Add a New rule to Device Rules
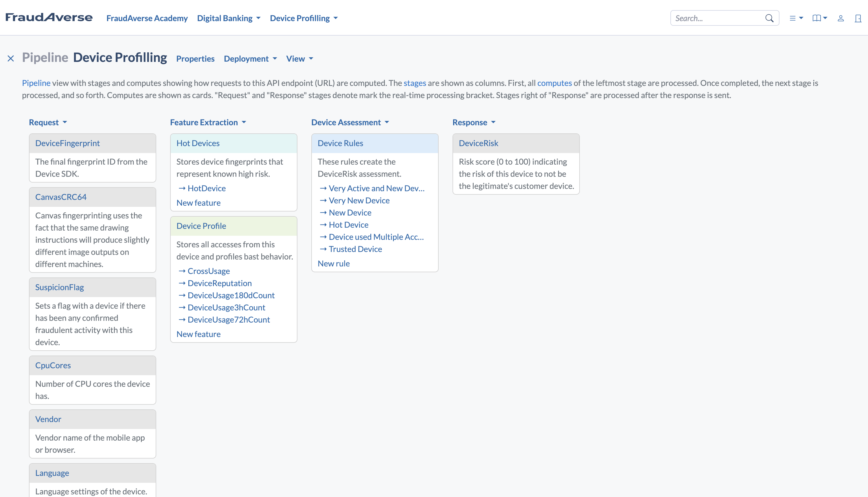The height and width of the screenshot is (497, 868). tap(334, 264)
